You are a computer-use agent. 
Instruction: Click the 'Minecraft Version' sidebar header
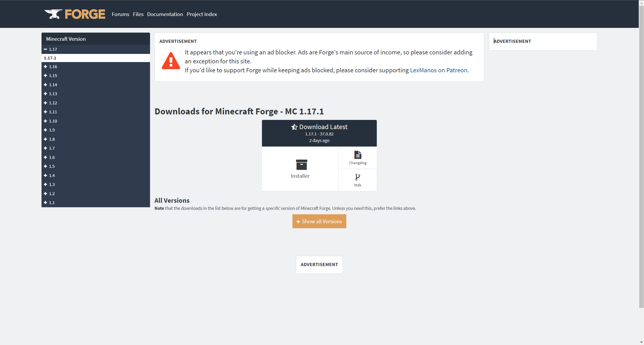96,39
